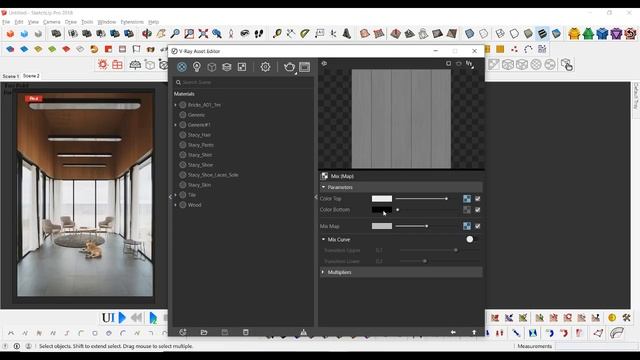
Task: Click the wood texture preview swatch
Action: (401, 119)
